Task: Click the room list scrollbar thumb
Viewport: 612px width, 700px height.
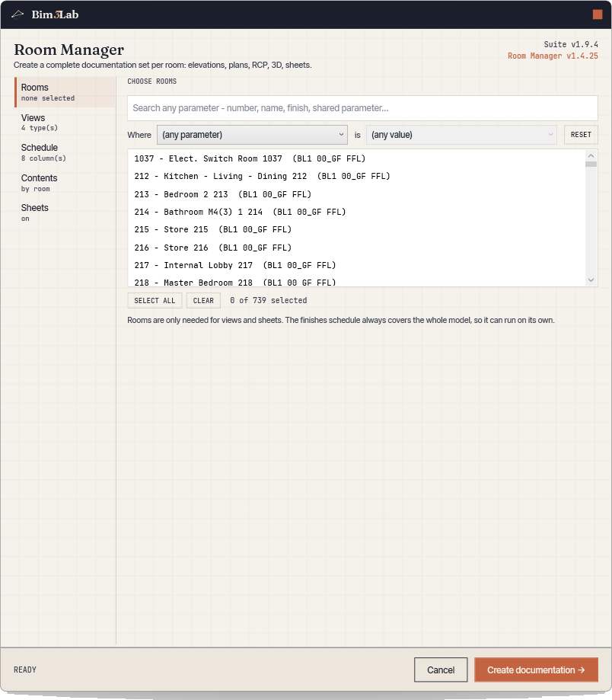Action: point(591,164)
